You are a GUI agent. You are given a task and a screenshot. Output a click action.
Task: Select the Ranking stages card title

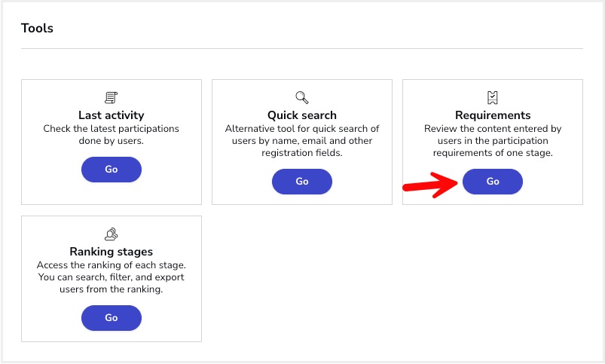tap(111, 252)
